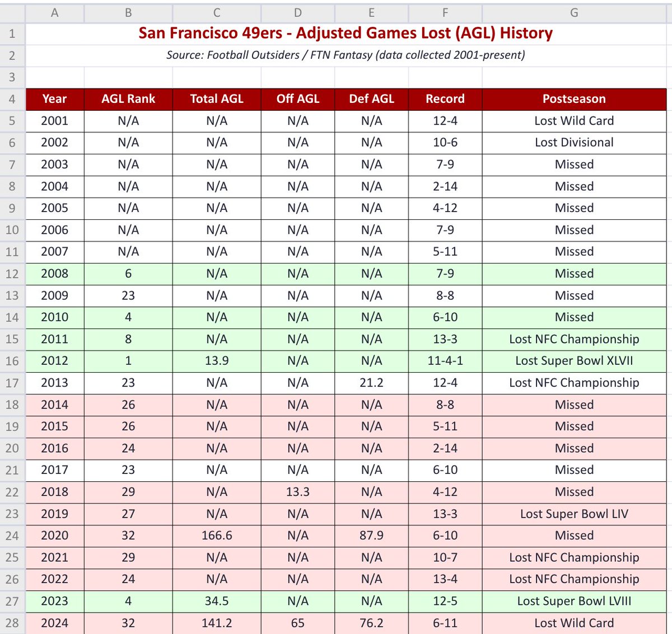Screen dimensions: 672x634
Task: Click the Lost Super Bowl LVIII cell
Action: (574, 601)
